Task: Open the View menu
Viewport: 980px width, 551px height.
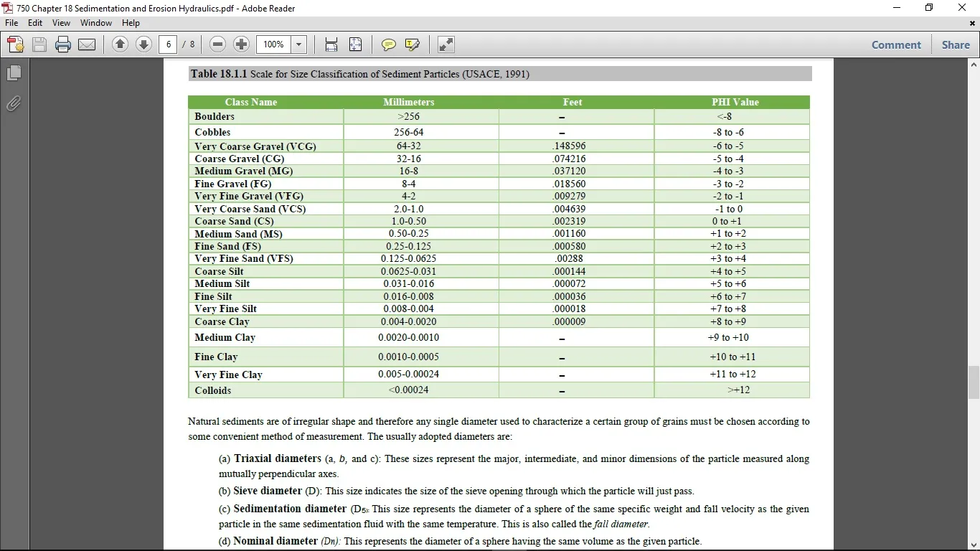Action: point(61,23)
